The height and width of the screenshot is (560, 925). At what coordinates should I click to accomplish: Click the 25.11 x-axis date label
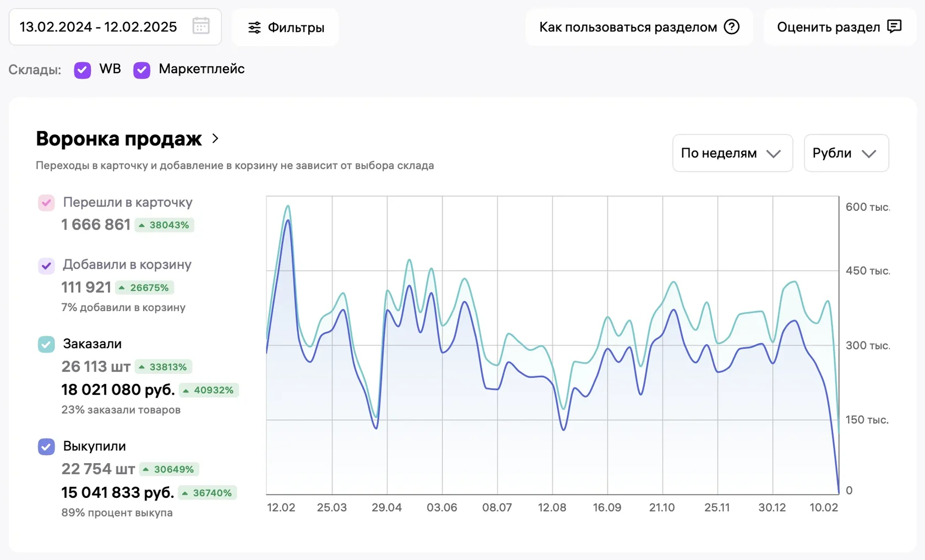tap(717, 508)
